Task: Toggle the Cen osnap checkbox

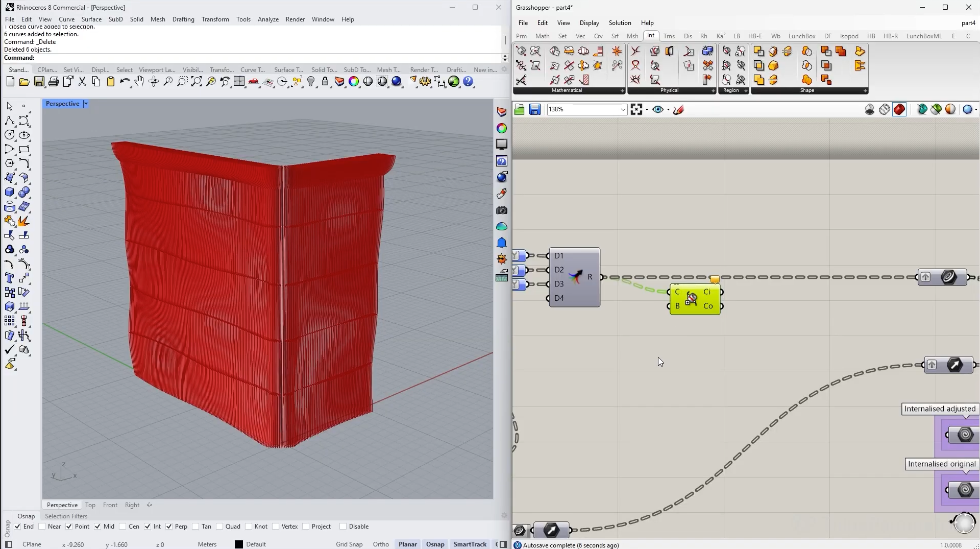Action: (x=122, y=527)
